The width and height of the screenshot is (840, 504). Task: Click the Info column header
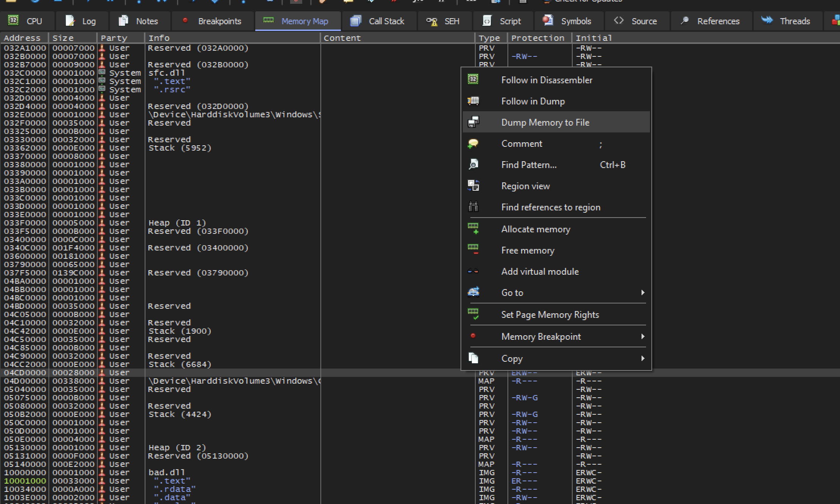click(x=233, y=38)
